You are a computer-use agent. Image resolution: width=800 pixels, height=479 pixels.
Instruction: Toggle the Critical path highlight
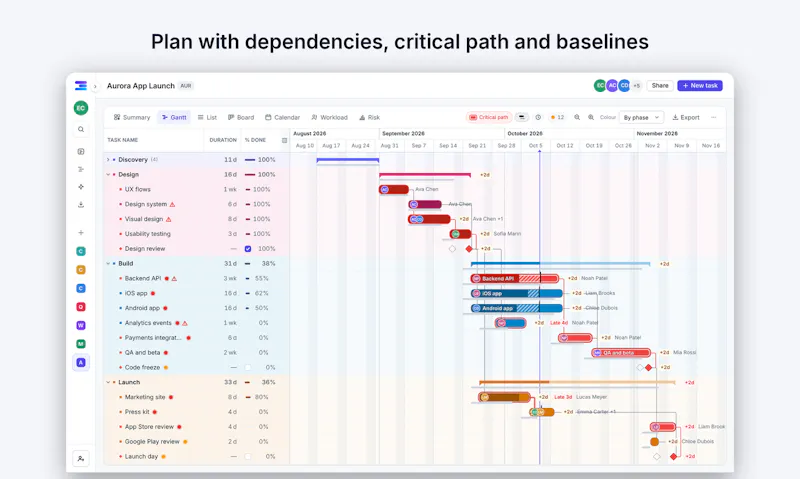click(x=489, y=117)
